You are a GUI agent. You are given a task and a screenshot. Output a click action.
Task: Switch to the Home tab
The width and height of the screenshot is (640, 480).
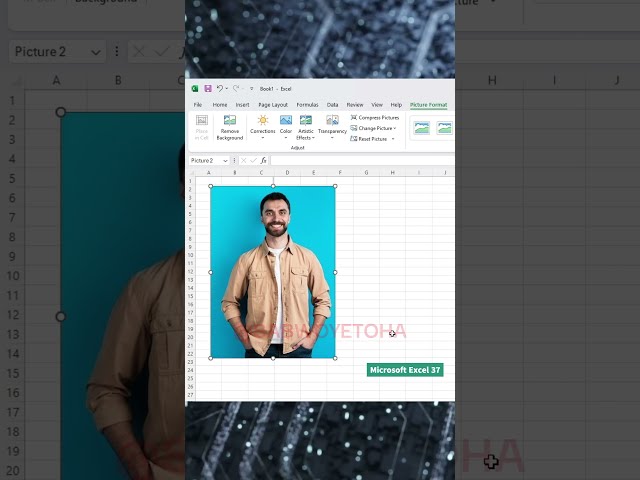click(220, 105)
